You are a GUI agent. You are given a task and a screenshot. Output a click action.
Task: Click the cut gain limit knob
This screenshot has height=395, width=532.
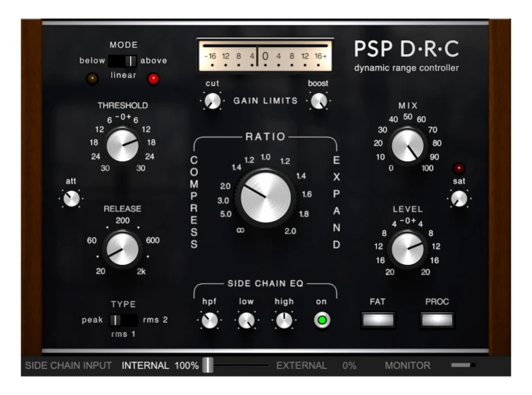(212, 101)
